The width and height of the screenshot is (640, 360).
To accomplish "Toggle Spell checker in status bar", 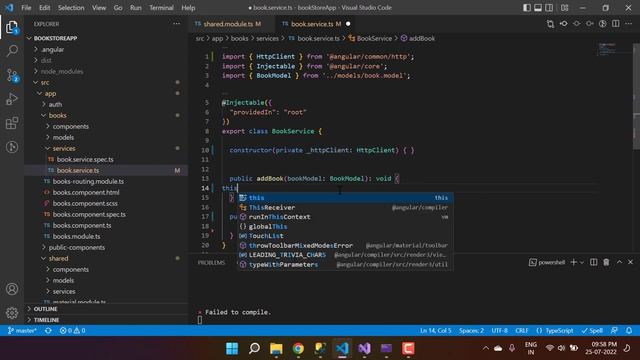I will [x=592, y=331].
